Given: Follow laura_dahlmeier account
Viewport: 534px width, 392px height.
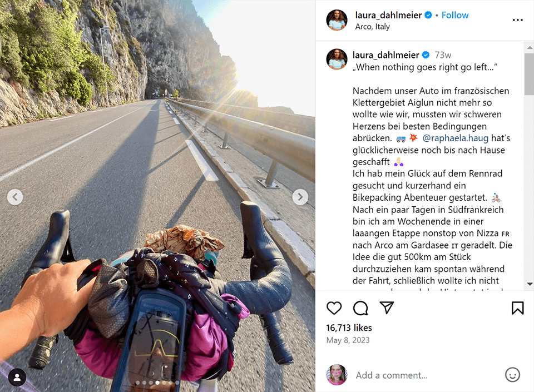Looking at the screenshot, I should tap(454, 15).
